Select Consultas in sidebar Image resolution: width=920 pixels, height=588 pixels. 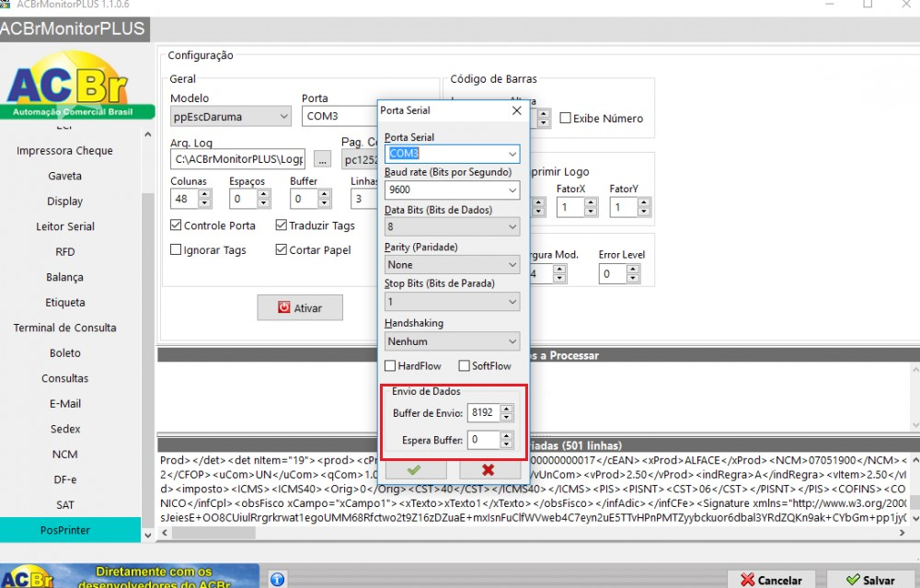64,378
